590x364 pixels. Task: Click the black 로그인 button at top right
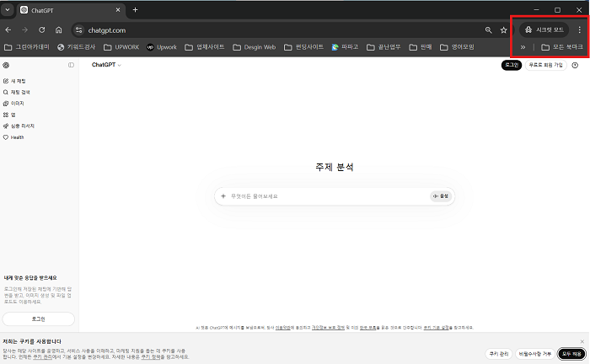[x=512, y=65]
